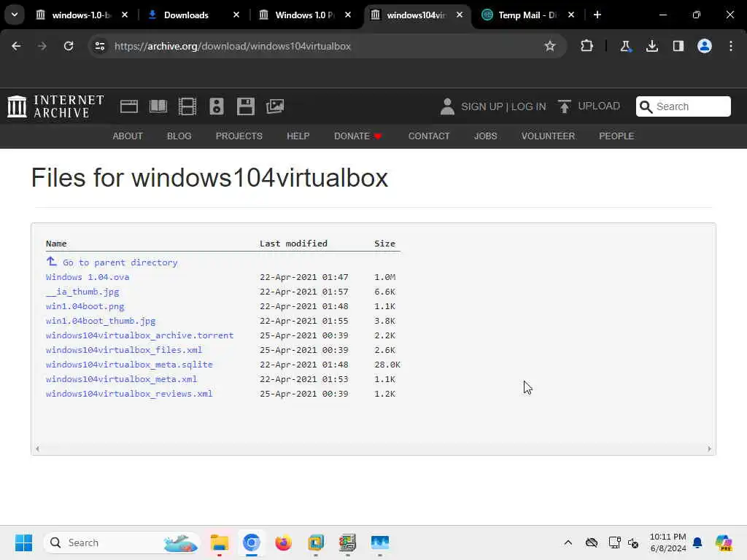Open the Audio speaker icon
The height and width of the screenshot is (560, 747).
click(216, 106)
